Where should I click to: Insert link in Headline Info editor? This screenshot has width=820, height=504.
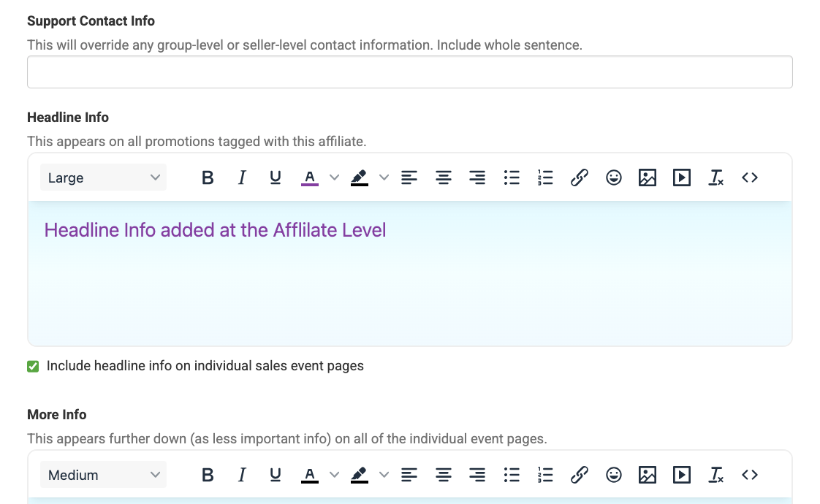coord(580,177)
